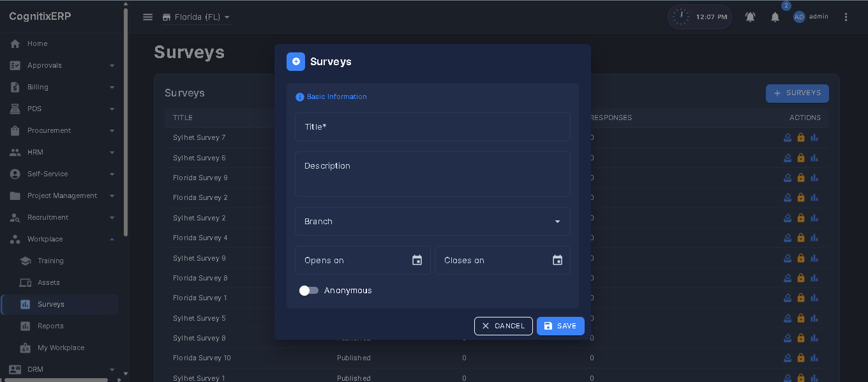868x382 pixels.
Task: Click the Florida Survey 10 row title
Action: coord(202,358)
